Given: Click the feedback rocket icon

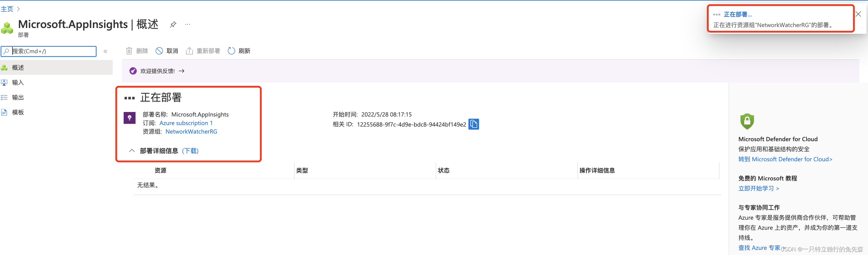Looking at the screenshot, I should (x=133, y=71).
